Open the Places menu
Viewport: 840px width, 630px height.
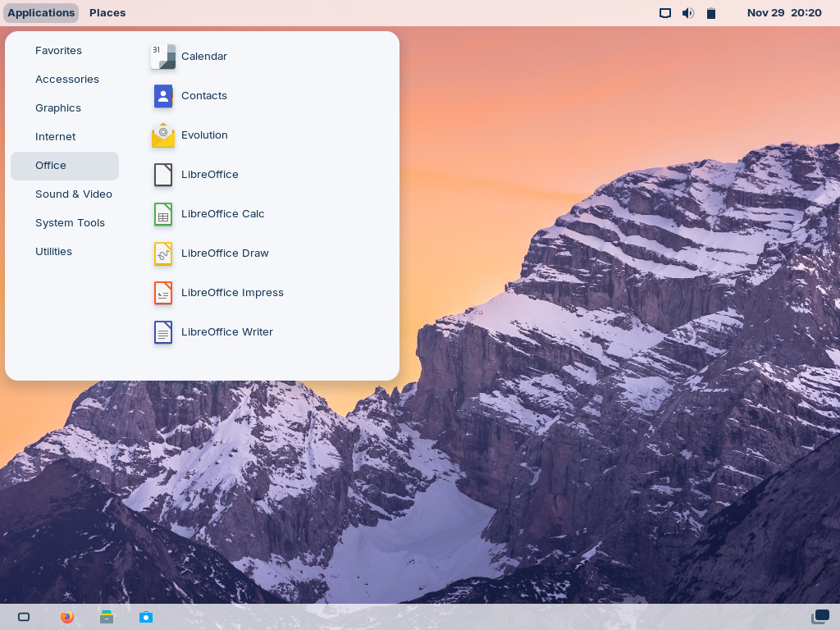(107, 12)
